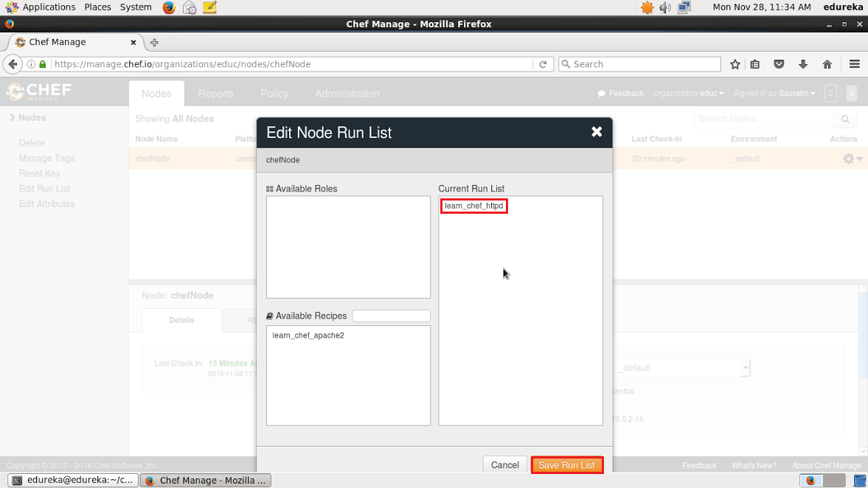Viewport: 868px width, 488px height.
Task: Click the Available Roles grid icon
Action: (x=270, y=189)
